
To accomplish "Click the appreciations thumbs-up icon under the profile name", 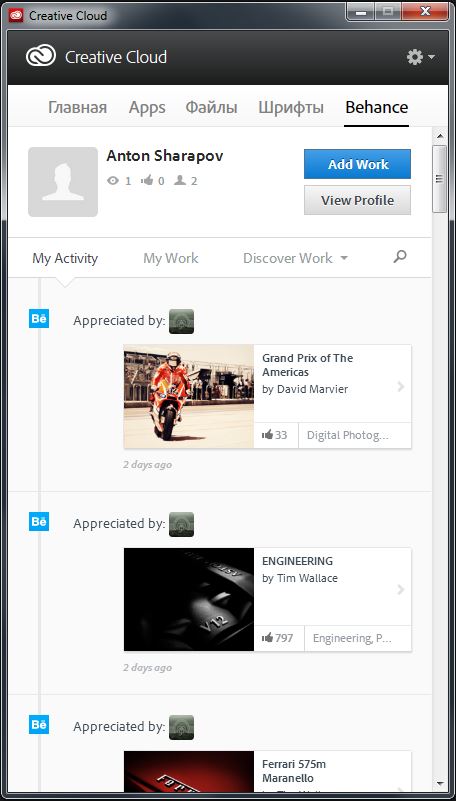I will click(148, 180).
